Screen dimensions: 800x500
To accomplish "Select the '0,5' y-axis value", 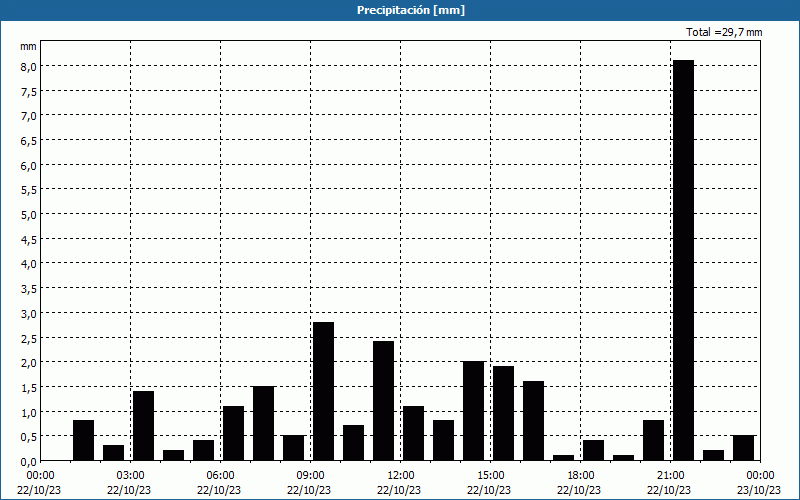I will [29, 437].
